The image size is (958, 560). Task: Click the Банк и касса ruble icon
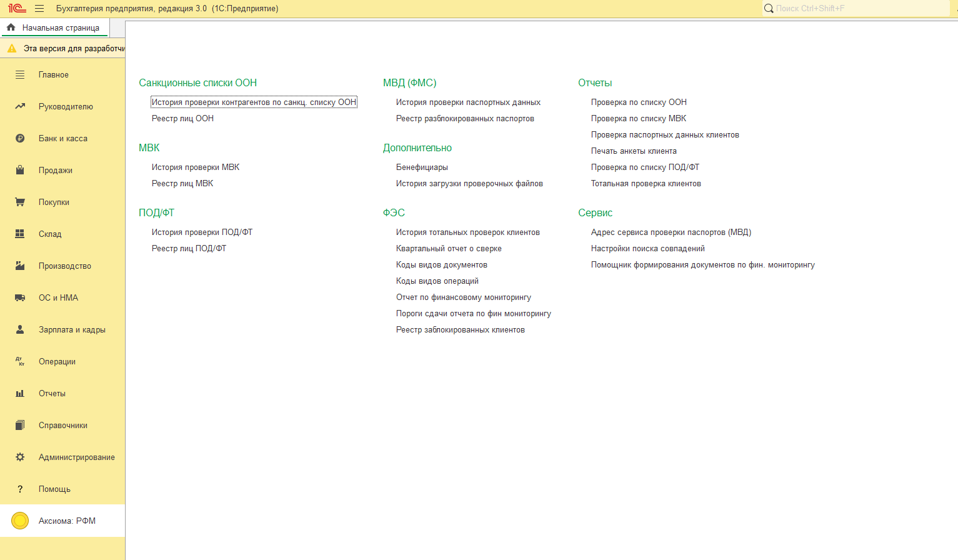(20, 139)
